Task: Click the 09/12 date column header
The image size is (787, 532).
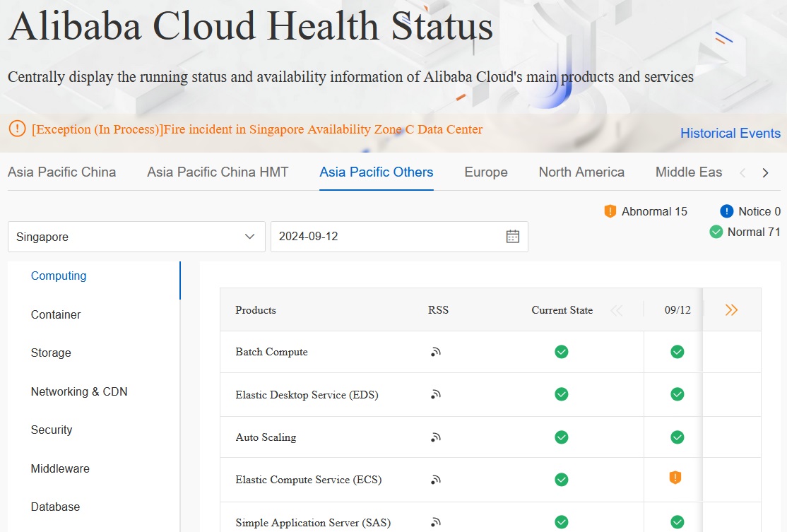Action: coord(677,310)
